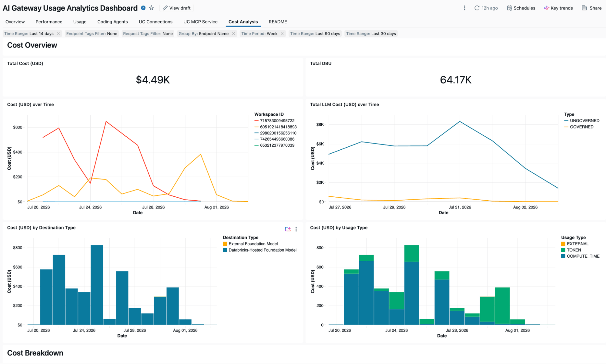Open the Time Range Last 90 days filter

[x=315, y=34]
